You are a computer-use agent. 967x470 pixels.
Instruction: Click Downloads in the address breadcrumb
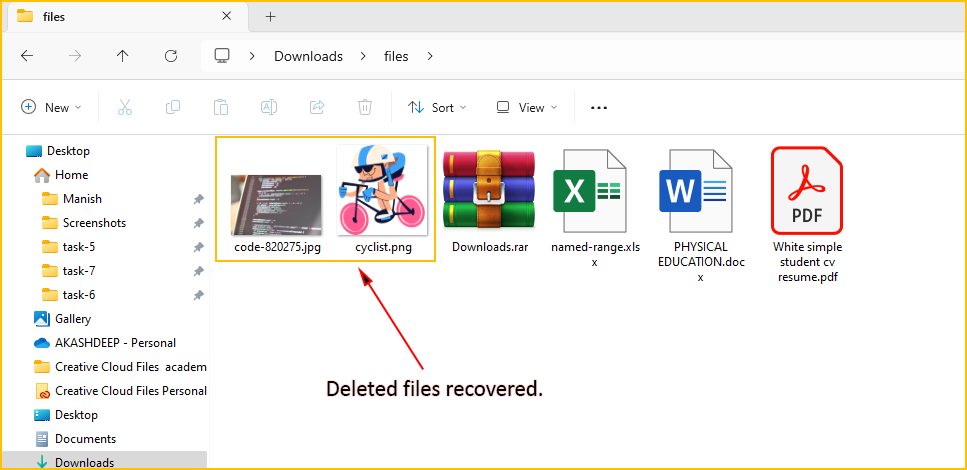308,56
